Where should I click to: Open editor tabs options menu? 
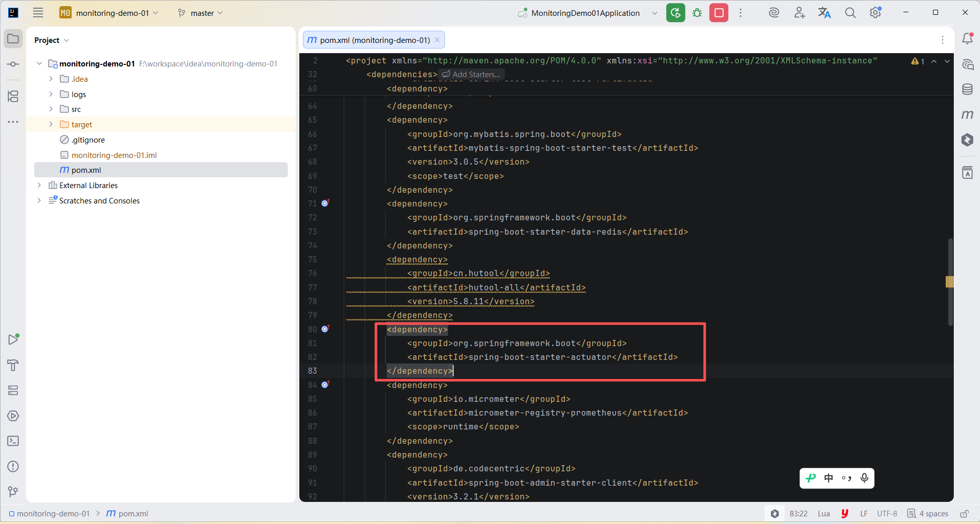pos(943,40)
